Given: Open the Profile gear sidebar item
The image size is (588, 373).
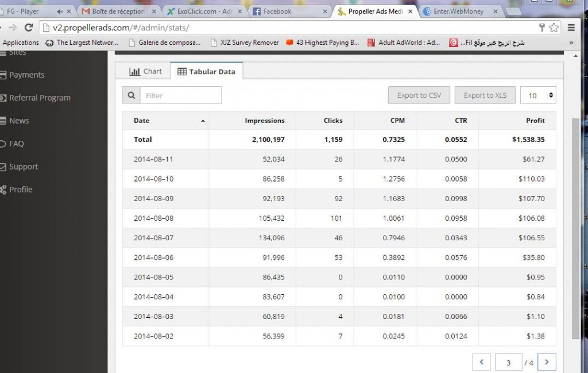Looking at the screenshot, I should click(x=20, y=190).
